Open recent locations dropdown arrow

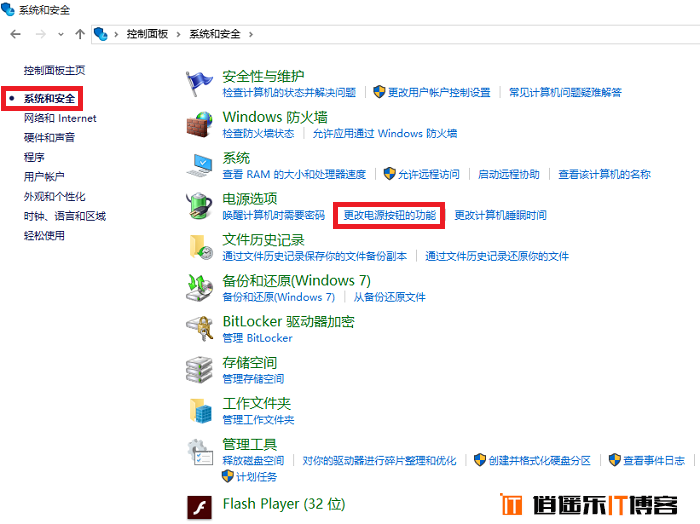(61, 34)
